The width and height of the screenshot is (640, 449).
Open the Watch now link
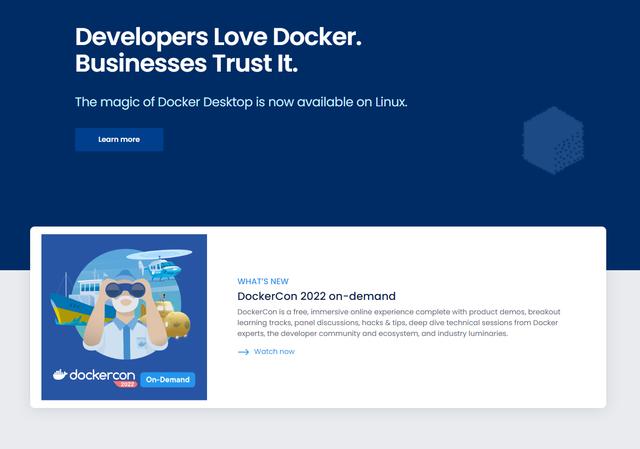tap(274, 351)
